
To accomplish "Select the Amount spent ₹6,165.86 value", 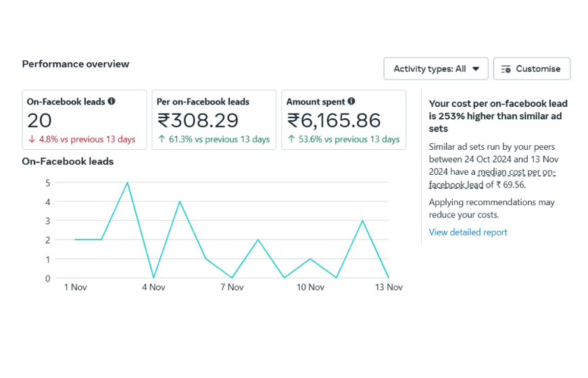I will [x=334, y=121].
